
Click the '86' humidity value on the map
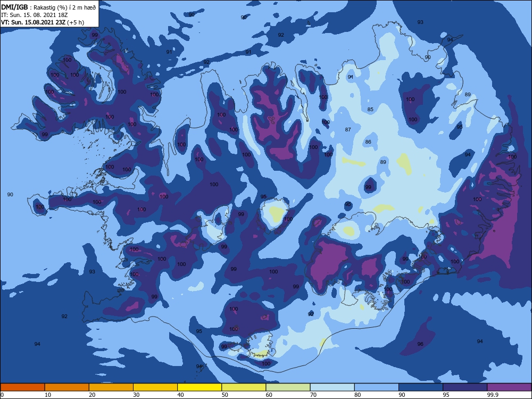coord(368,142)
